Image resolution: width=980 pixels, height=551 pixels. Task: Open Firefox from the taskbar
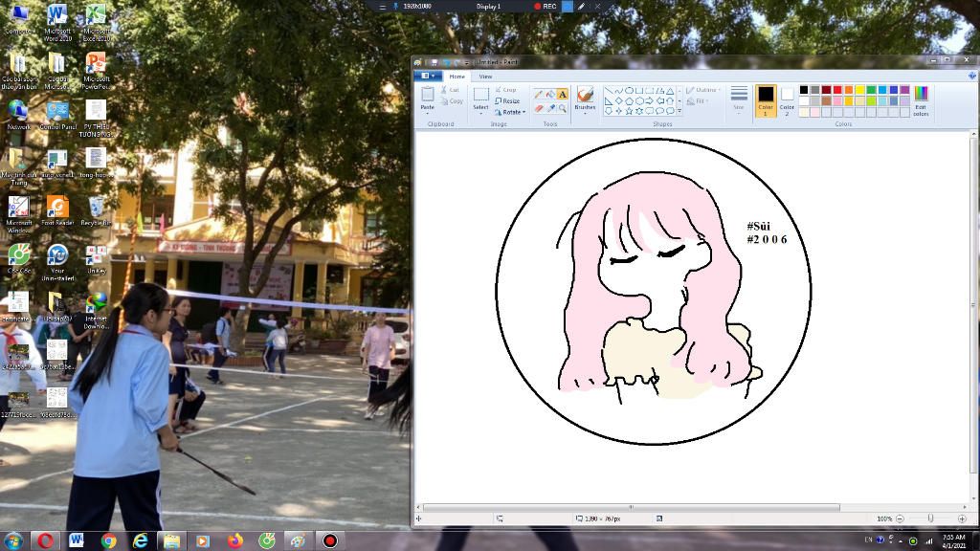pos(235,540)
